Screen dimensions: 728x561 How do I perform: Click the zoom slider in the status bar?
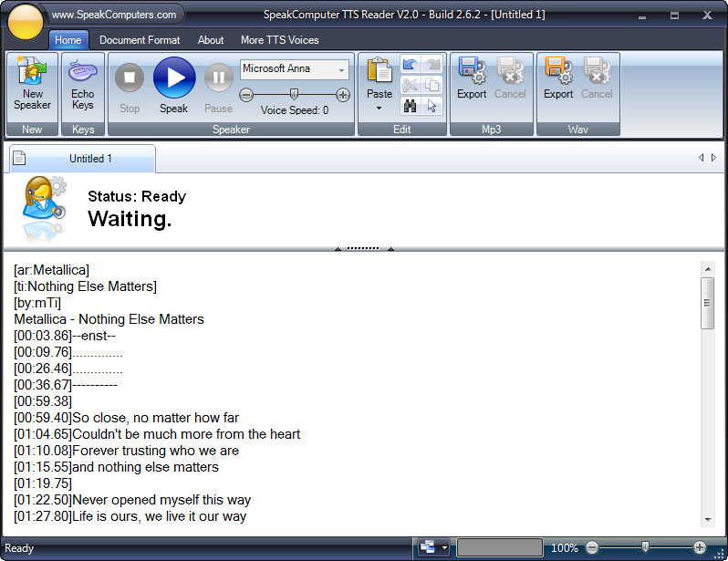pos(645,547)
